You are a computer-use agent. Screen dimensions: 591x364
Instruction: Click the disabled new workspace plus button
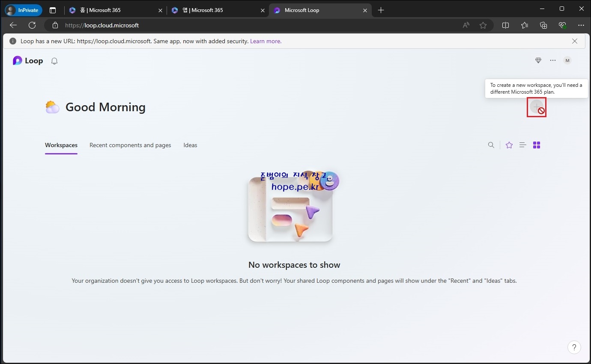[536, 107]
